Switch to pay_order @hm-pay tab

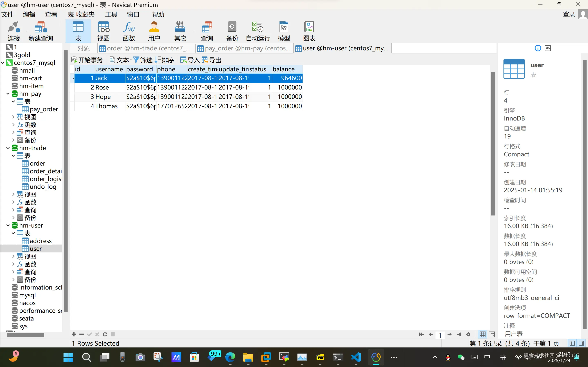tap(244, 48)
